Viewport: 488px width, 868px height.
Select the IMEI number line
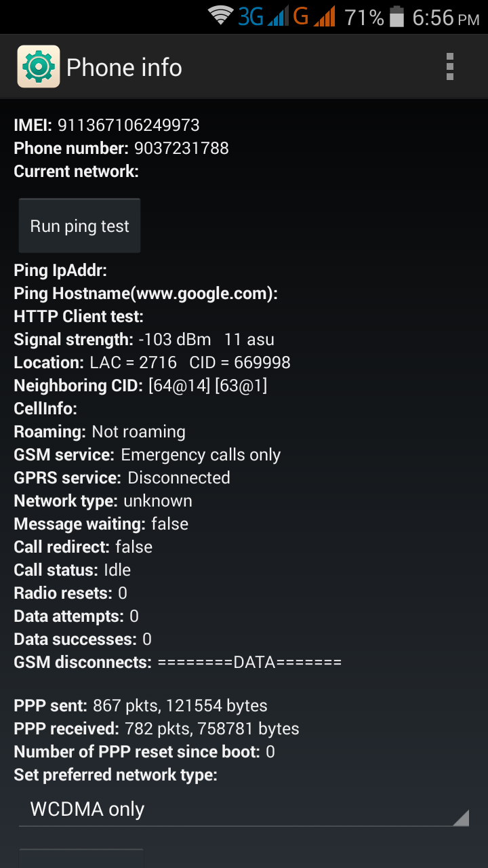pyautogui.click(x=107, y=125)
